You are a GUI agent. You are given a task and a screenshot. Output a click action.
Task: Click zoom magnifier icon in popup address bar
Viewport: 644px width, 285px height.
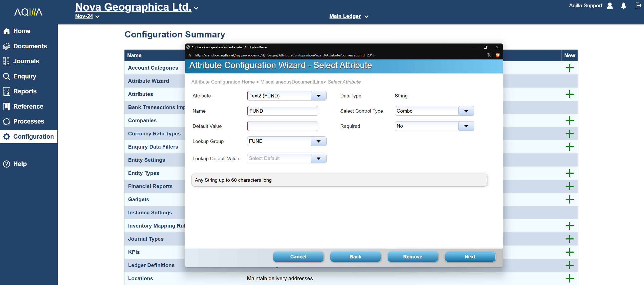tap(488, 55)
